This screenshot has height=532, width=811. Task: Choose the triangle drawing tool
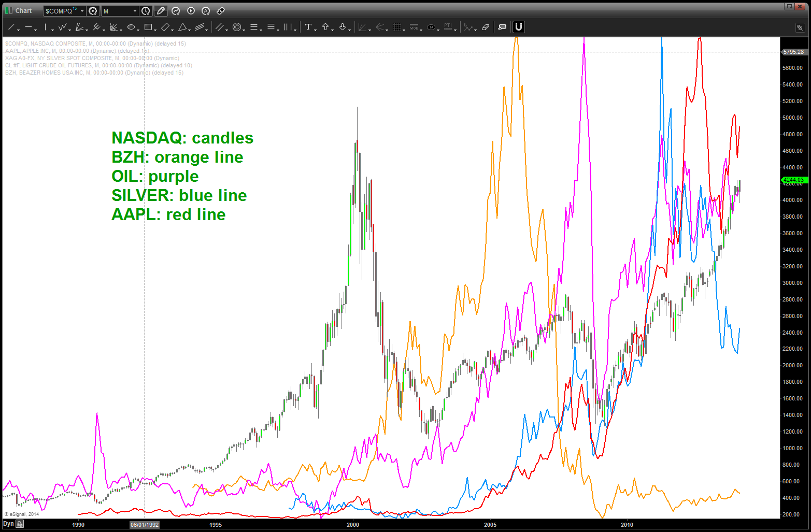point(182,27)
